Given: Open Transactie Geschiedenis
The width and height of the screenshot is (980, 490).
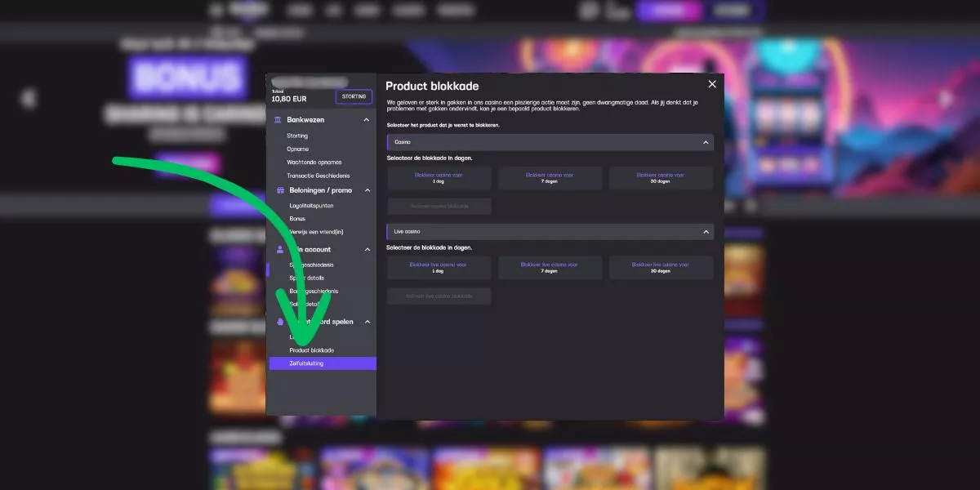Looking at the screenshot, I should [x=318, y=176].
